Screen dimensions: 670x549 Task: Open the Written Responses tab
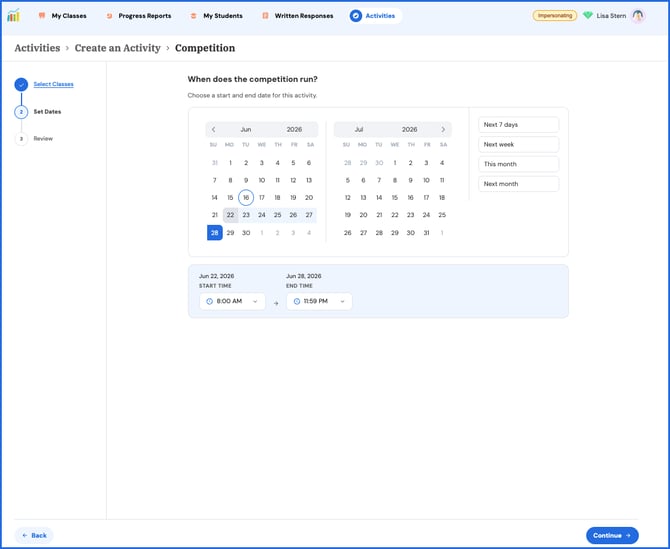click(298, 16)
